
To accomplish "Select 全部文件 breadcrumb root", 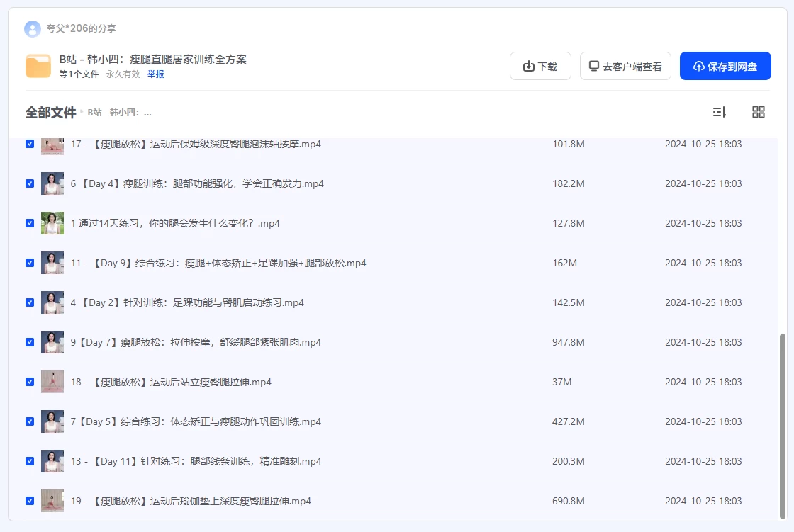I will 50,112.
